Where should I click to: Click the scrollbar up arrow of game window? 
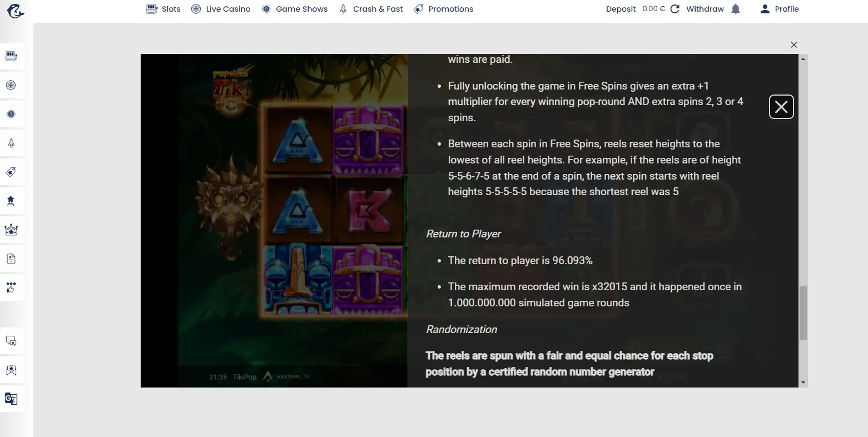(803, 58)
